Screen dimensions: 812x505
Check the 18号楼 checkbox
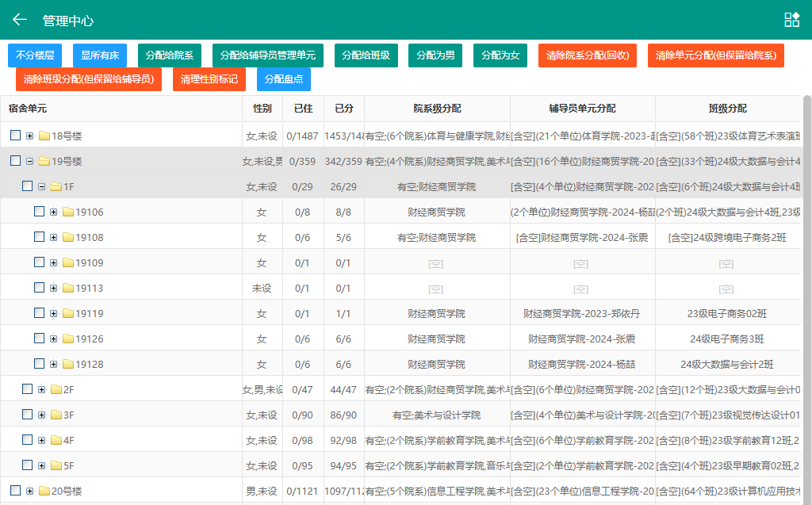pos(16,136)
